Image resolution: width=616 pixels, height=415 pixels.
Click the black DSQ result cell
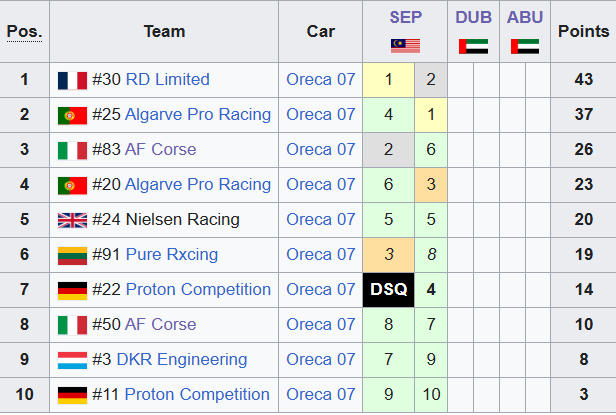tap(388, 290)
